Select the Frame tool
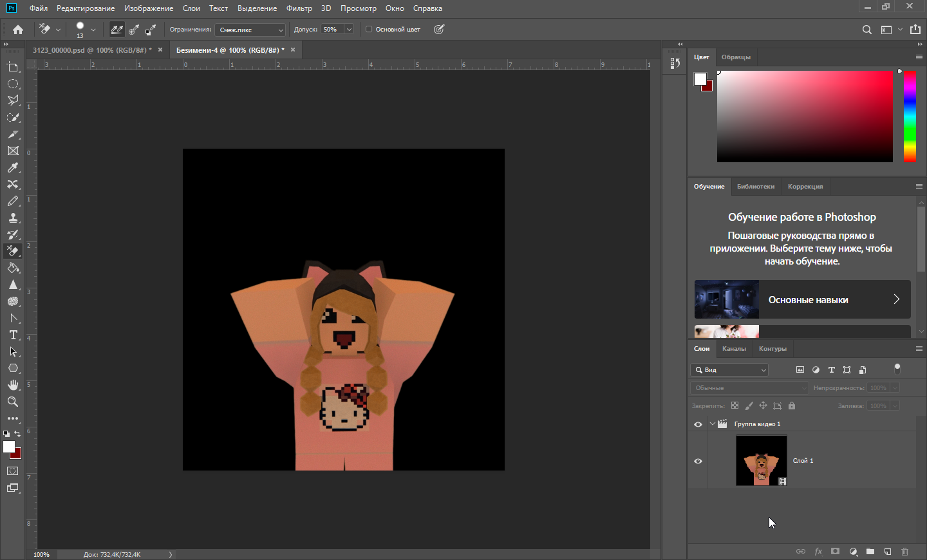 (13, 151)
